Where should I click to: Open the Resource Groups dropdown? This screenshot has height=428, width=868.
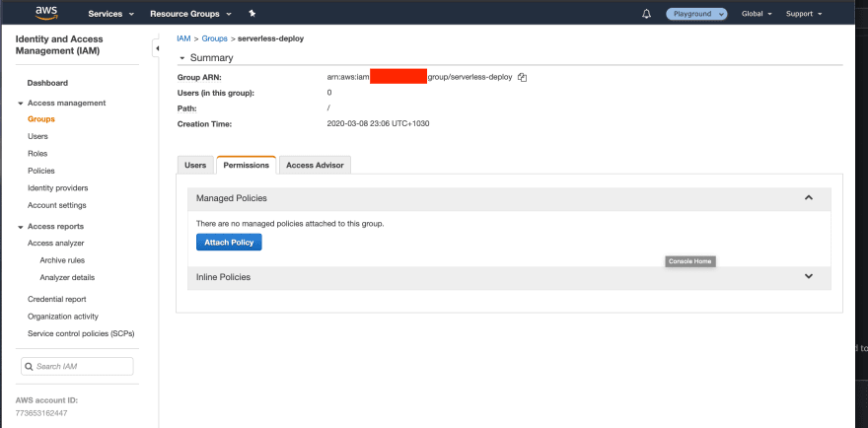[190, 14]
